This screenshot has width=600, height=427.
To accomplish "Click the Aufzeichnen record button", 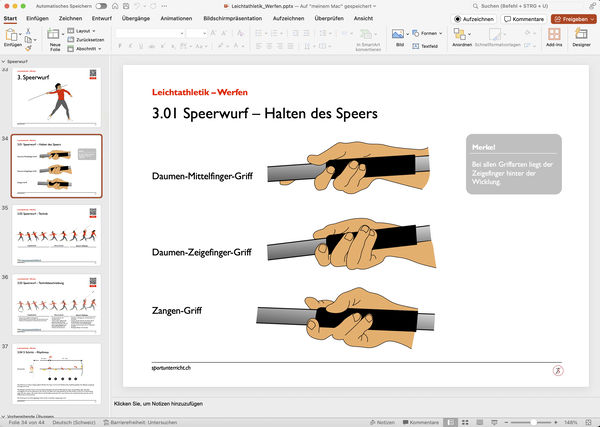I will pyautogui.click(x=474, y=19).
